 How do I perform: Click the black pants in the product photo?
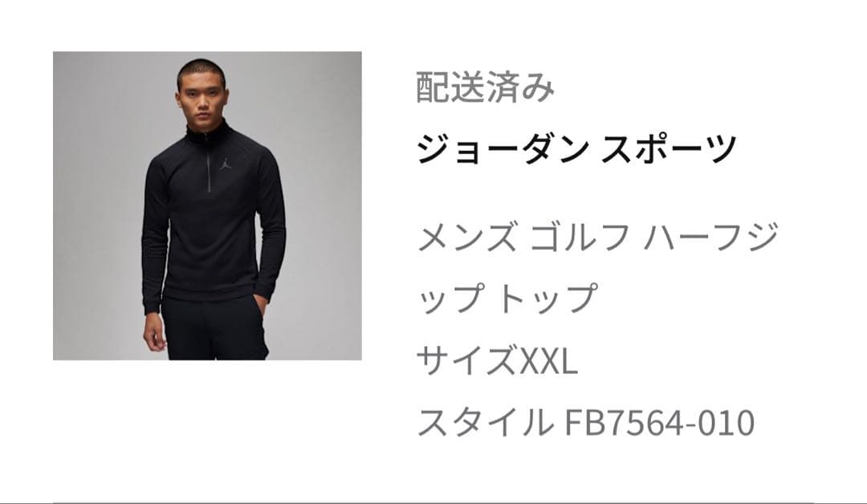(213, 329)
